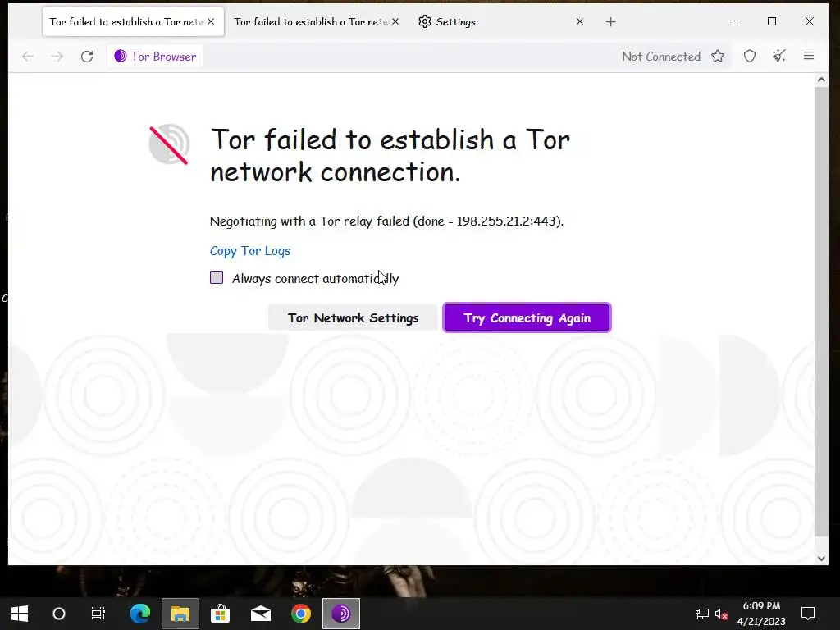Open the shield security level icon

(750, 57)
